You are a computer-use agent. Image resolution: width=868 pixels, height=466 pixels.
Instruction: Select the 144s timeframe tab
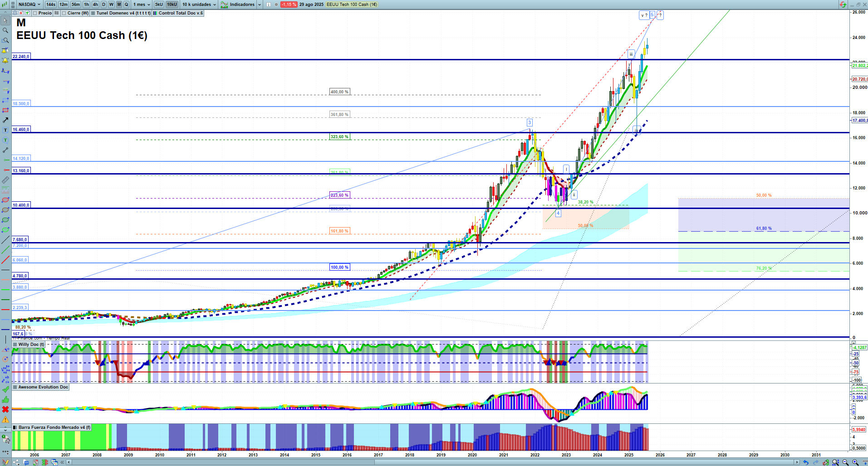click(x=51, y=5)
